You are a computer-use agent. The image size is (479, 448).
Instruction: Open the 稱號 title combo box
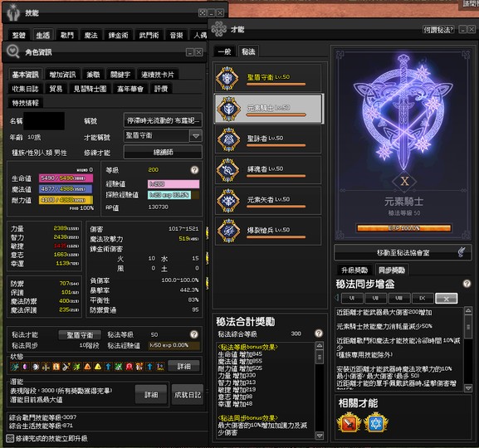(163, 120)
